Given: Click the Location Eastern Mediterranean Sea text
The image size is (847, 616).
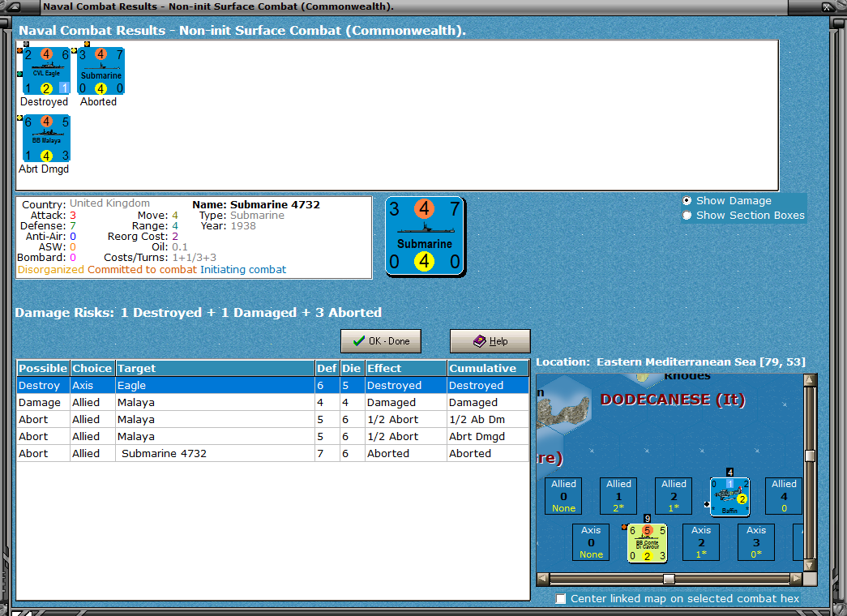Looking at the screenshot, I should click(x=670, y=362).
